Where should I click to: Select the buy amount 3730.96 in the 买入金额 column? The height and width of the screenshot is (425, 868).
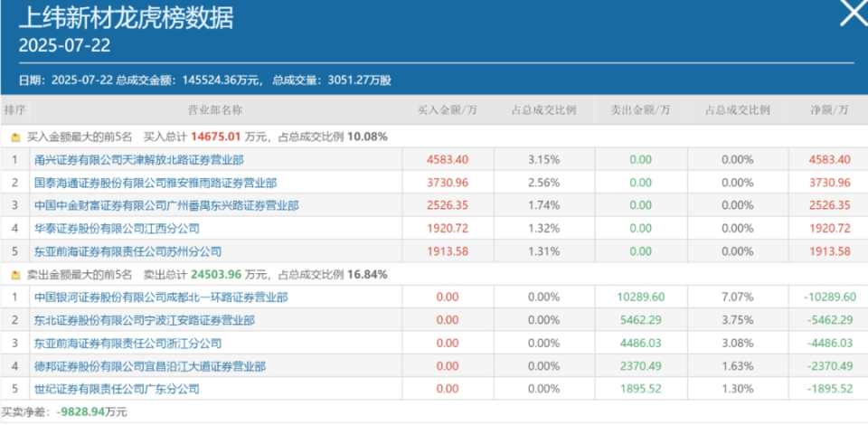tap(448, 183)
